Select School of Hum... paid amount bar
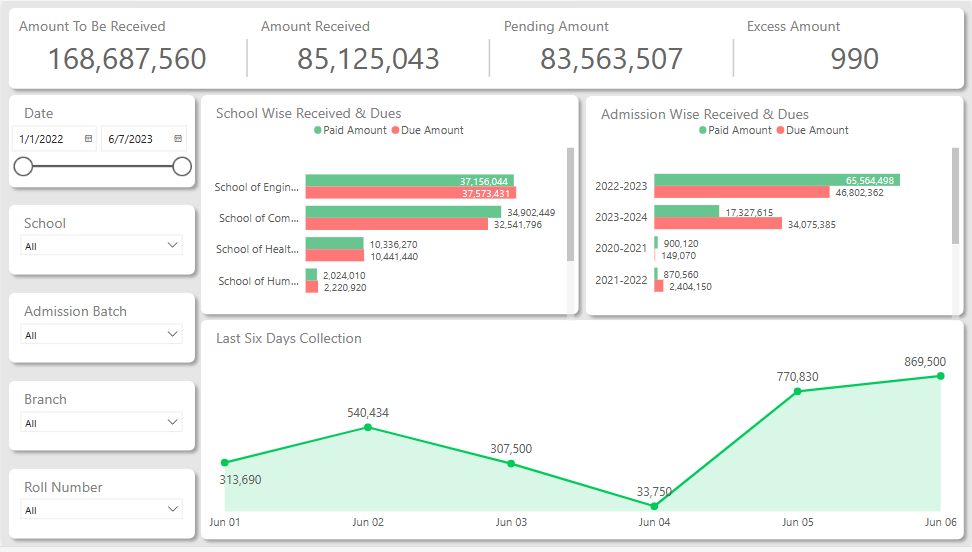This screenshot has height=552, width=972. 311,274
